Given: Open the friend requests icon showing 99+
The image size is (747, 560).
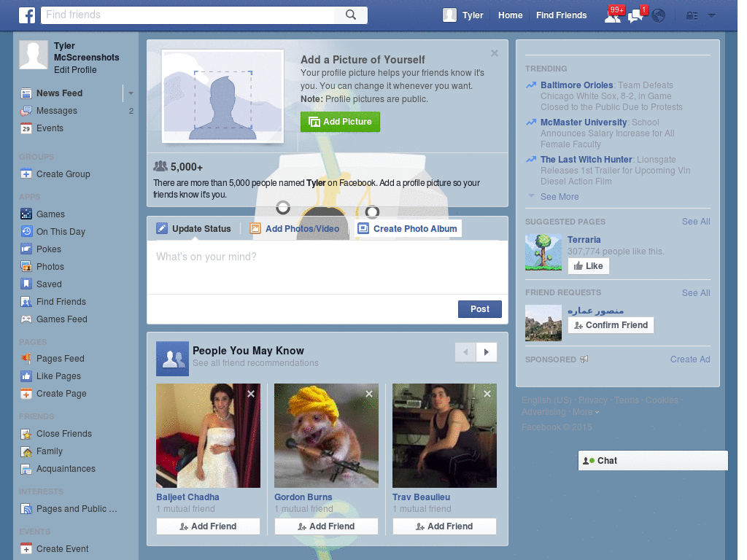Looking at the screenshot, I should click(x=613, y=15).
